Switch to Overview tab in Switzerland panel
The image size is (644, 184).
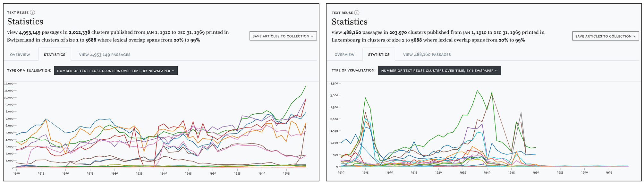20,55
